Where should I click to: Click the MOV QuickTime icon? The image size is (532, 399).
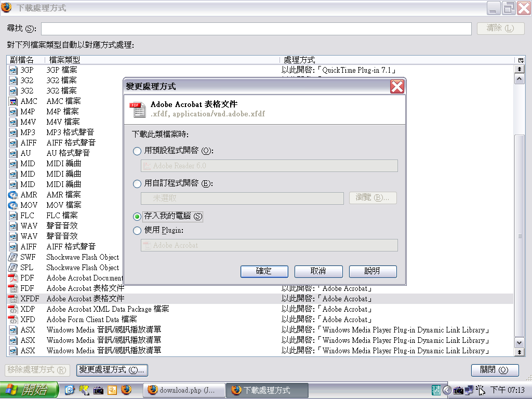[x=13, y=206]
